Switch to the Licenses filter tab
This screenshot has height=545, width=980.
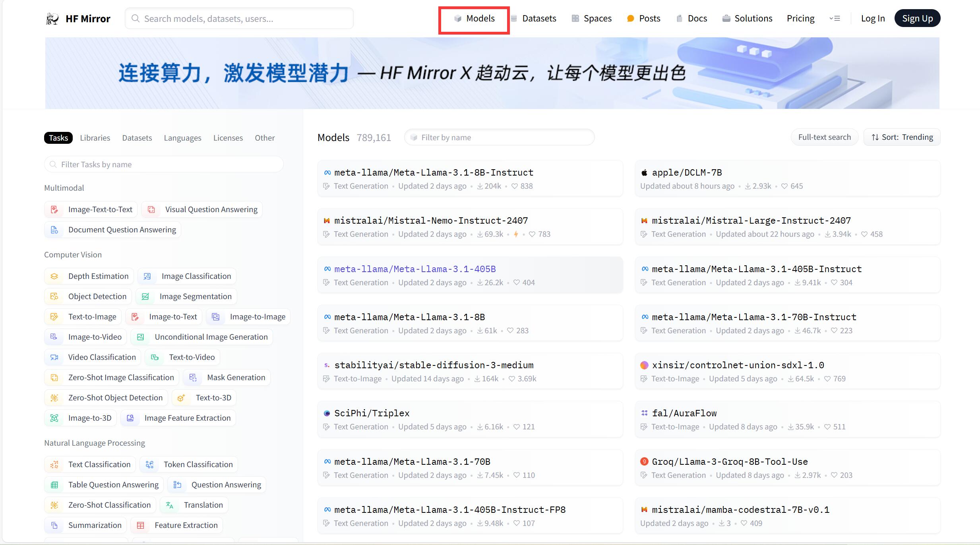pyautogui.click(x=228, y=137)
